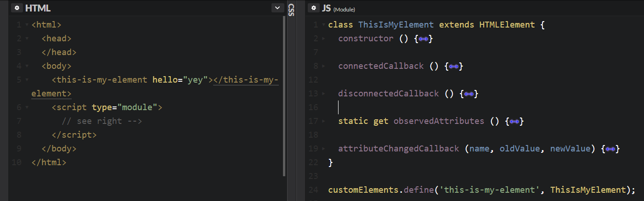Expand fold arrow beside static get observedAttributes
This screenshot has height=201, width=644.
point(324,121)
